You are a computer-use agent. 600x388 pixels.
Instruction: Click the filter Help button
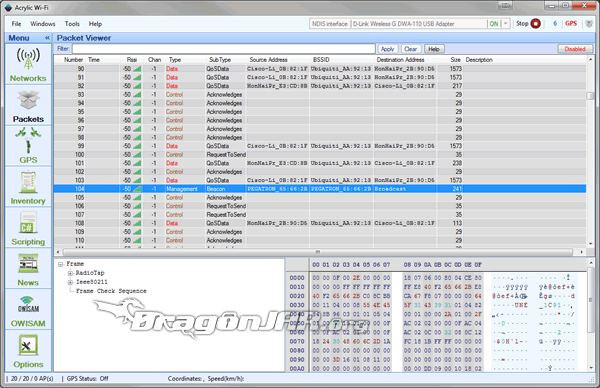(x=434, y=49)
